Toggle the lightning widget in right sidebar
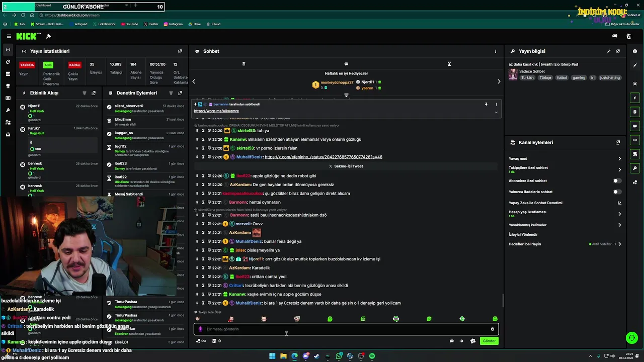 (635, 98)
